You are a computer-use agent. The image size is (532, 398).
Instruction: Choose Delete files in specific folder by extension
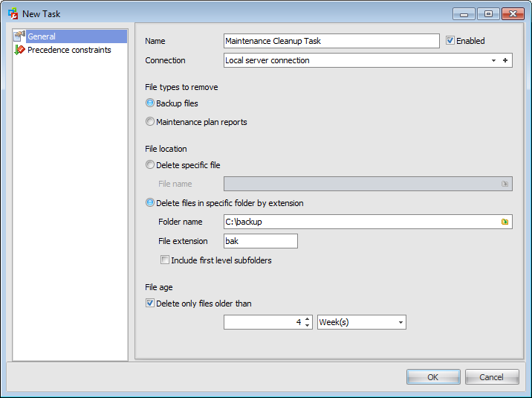coord(149,203)
